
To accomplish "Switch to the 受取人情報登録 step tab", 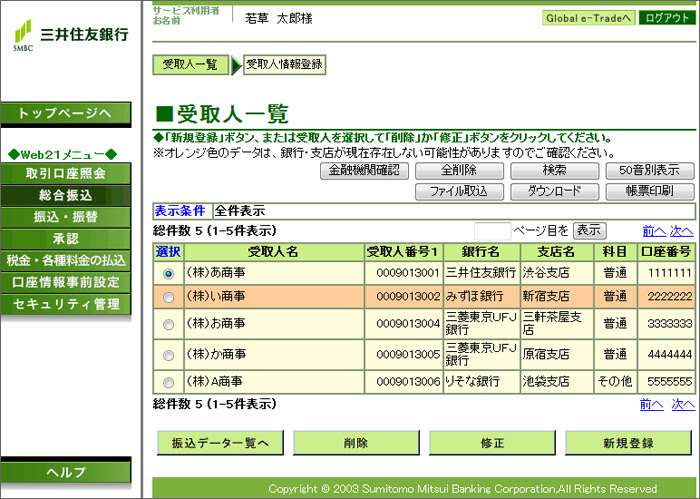I will [x=284, y=65].
